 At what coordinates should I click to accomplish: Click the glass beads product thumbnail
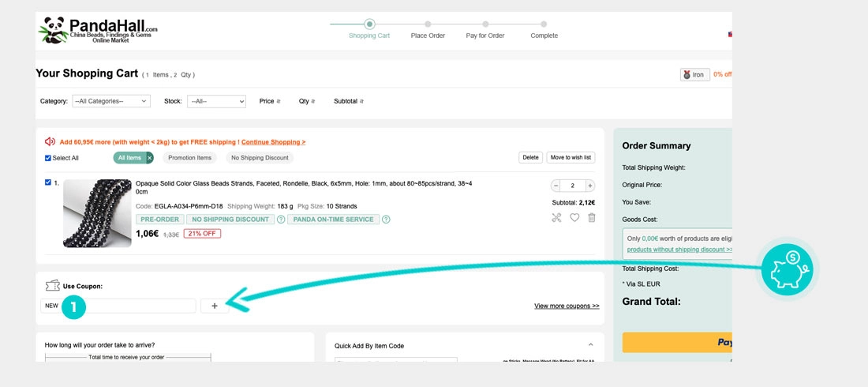pos(97,213)
